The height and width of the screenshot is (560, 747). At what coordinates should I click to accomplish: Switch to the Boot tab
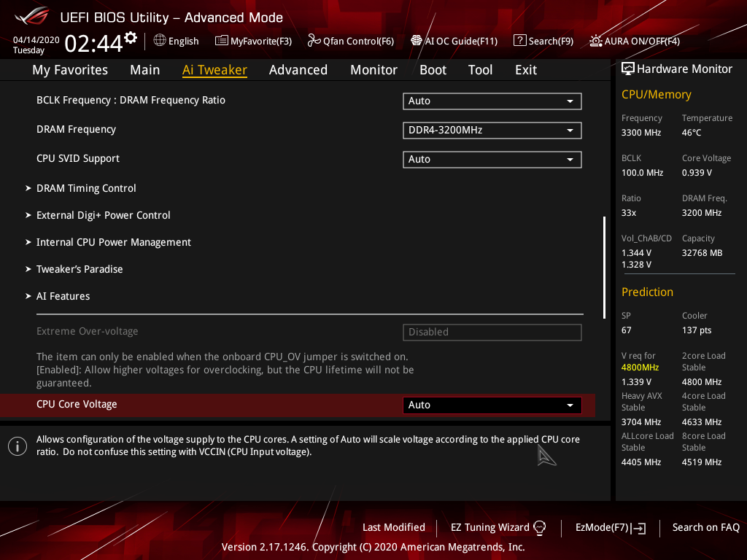click(x=433, y=70)
